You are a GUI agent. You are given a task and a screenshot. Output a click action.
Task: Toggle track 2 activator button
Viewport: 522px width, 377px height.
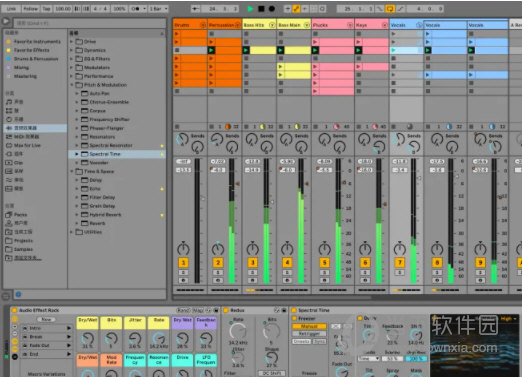[218, 262]
